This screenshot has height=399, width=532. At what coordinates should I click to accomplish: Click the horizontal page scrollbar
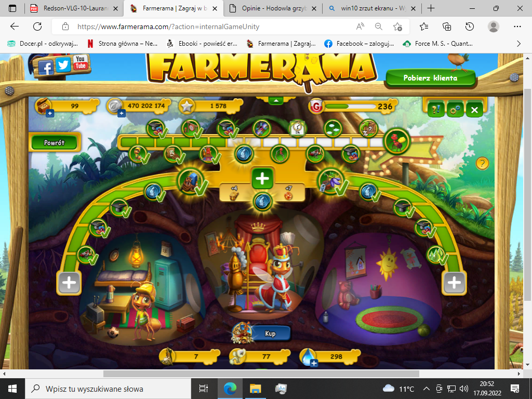(x=261, y=374)
